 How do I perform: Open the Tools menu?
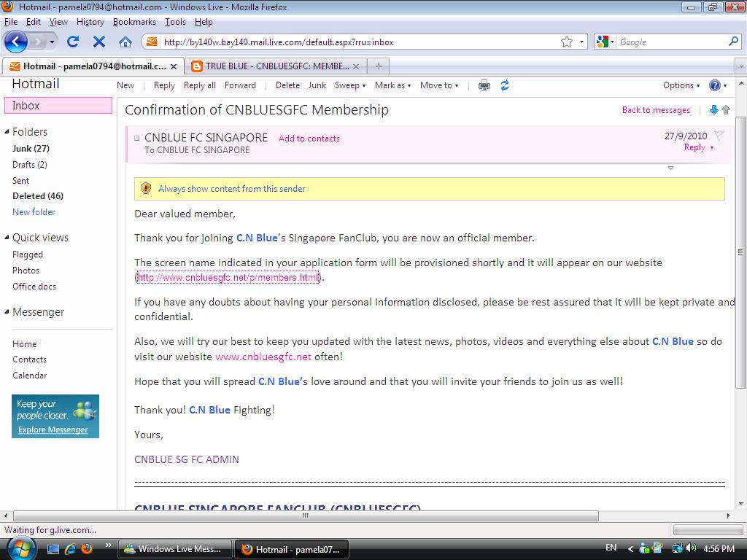tap(175, 22)
